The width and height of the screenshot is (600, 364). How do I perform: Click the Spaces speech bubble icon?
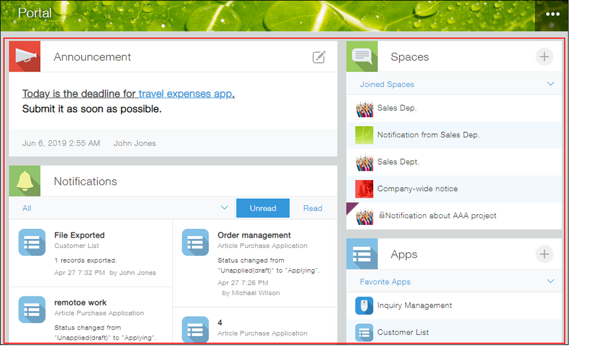(x=362, y=57)
